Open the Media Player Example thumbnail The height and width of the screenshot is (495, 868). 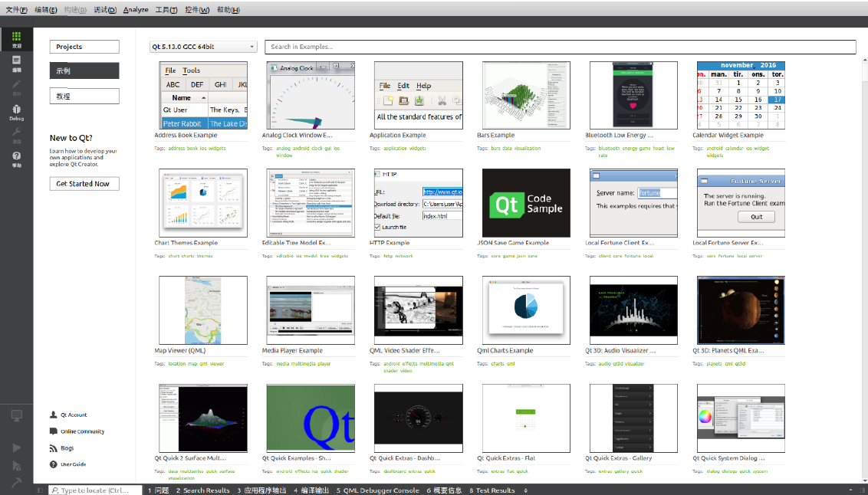pos(311,310)
